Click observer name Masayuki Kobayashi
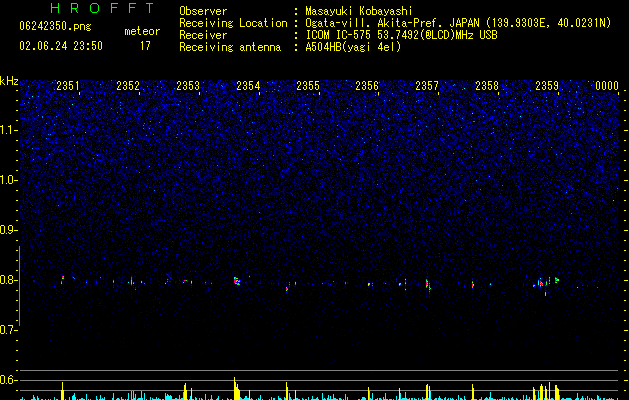The width and height of the screenshot is (629, 400). coord(359,11)
